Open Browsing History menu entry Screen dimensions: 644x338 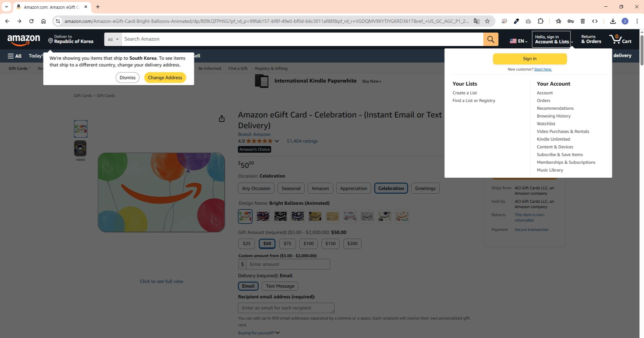pos(553,116)
